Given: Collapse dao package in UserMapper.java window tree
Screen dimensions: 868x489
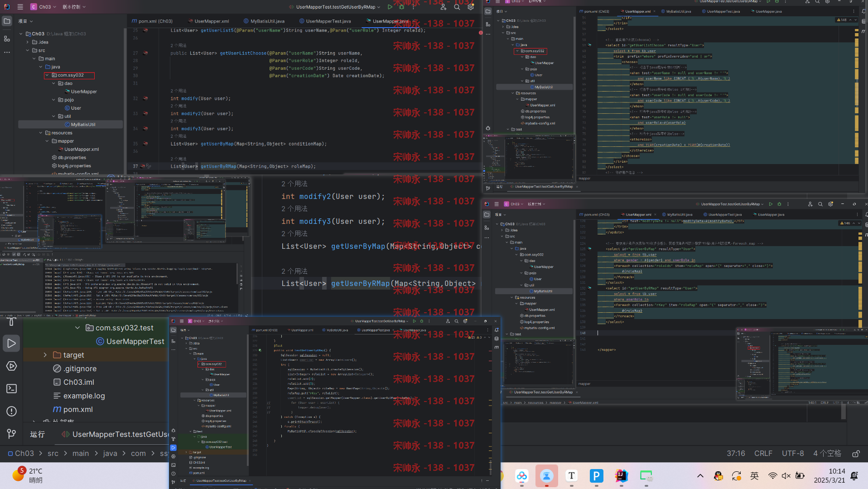Looking at the screenshot, I should point(53,83).
